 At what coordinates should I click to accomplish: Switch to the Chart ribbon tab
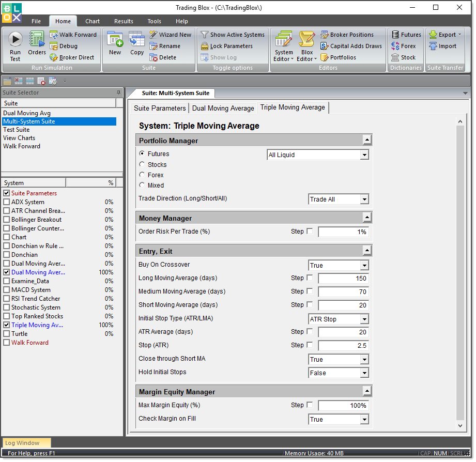93,21
